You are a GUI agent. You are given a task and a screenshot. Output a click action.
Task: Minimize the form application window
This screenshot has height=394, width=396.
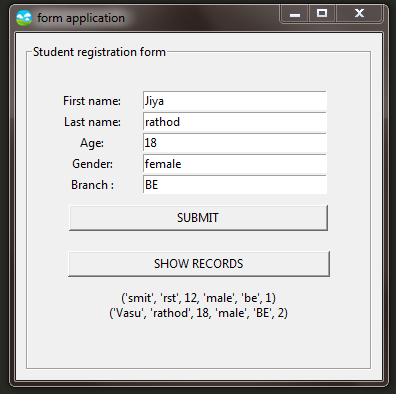point(295,14)
